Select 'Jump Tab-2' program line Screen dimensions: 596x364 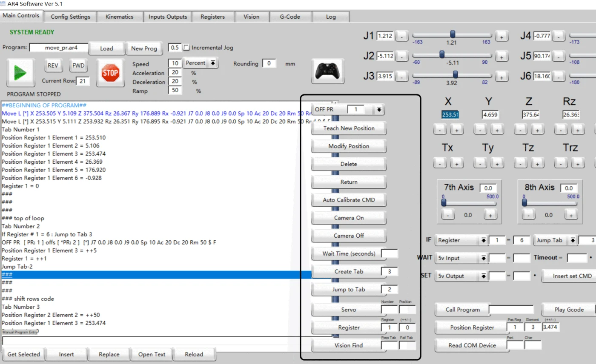click(166, 267)
